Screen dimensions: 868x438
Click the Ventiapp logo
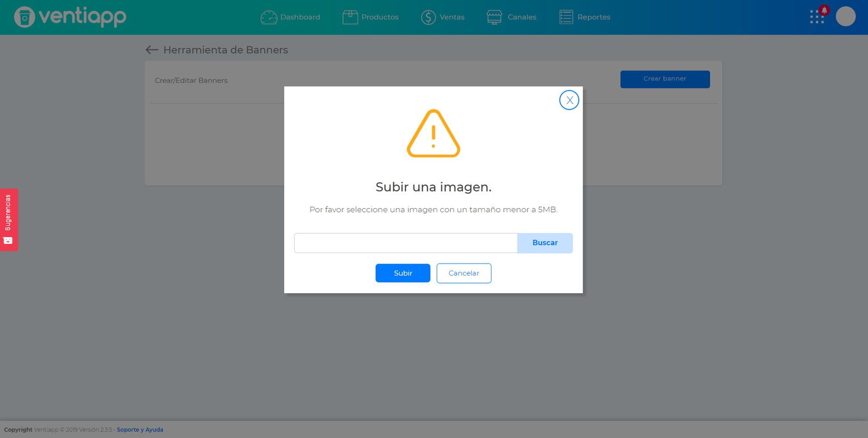click(70, 17)
